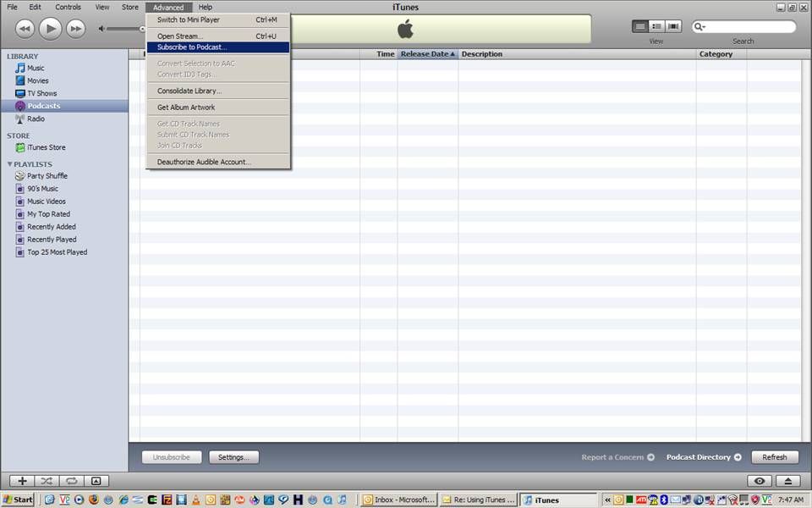Viewport: 812px width, 508px height.
Task: Sort by the Category column header
Action: coord(721,54)
